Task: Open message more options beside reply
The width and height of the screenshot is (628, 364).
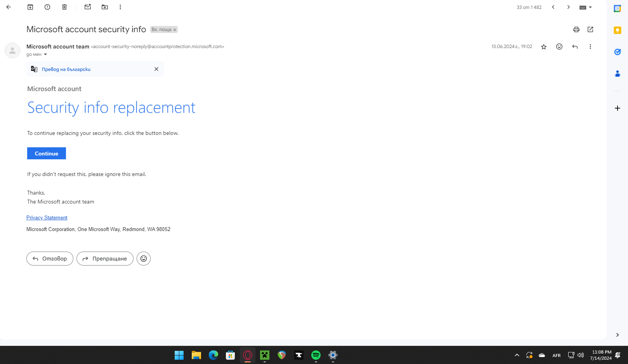Action: tap(590, 47)
